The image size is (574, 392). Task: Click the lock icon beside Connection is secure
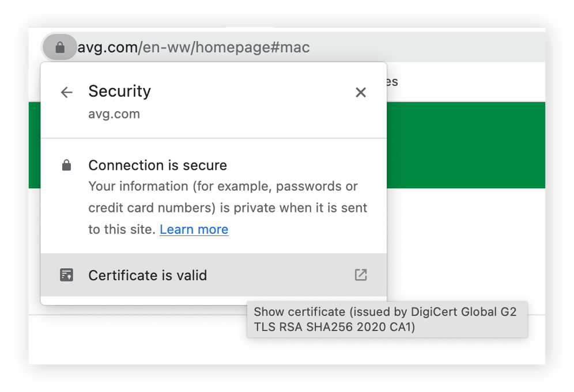(x=66, y=165)
